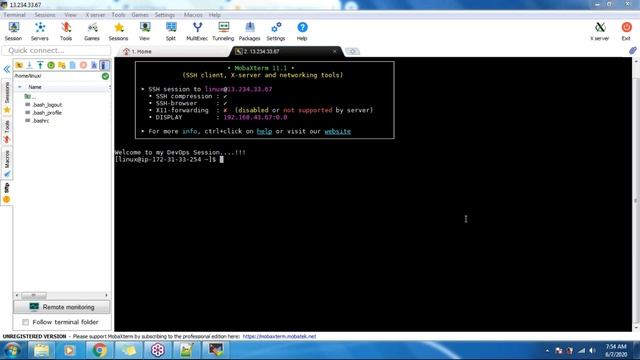This screenshot has height=360, width=640.
Task: Click the file list horizontal scrollbar thumb
Action: coord(33,295)
